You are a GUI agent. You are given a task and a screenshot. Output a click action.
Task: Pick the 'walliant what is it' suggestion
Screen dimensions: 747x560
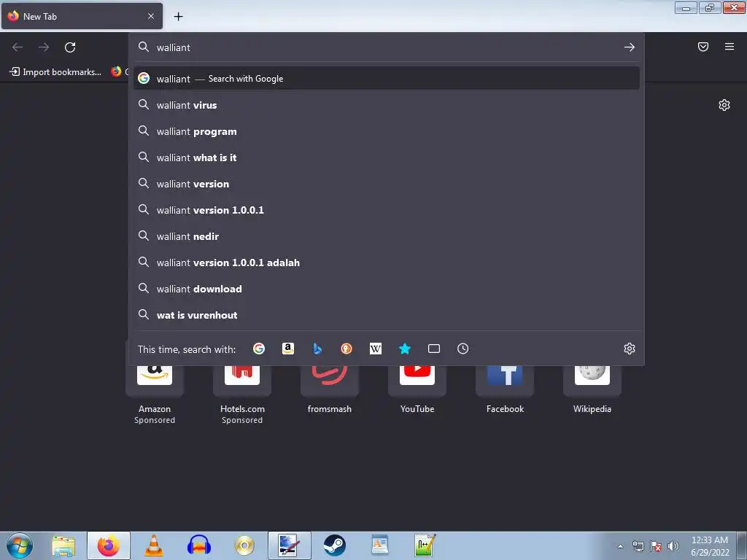click(387, 157)
